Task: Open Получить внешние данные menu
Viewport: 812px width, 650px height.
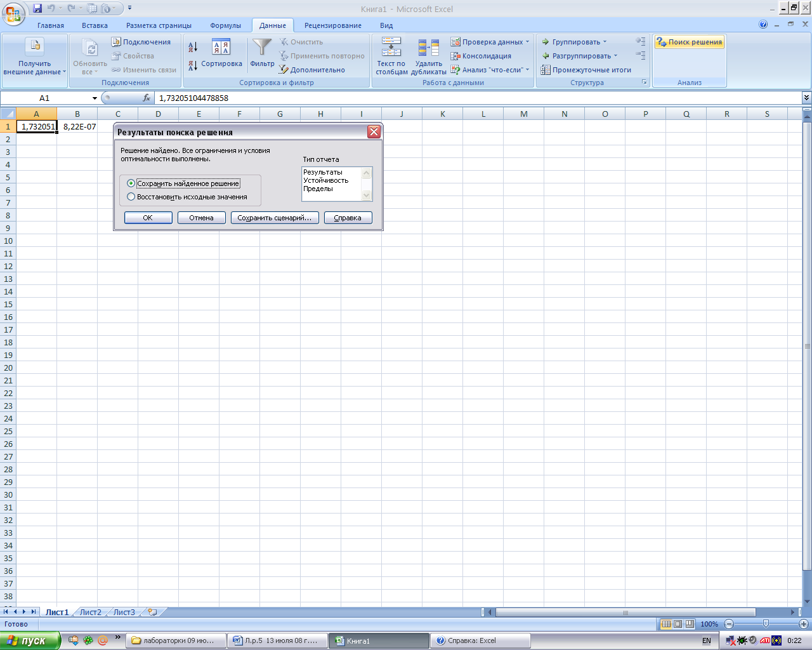Action: tap(35, 57)
